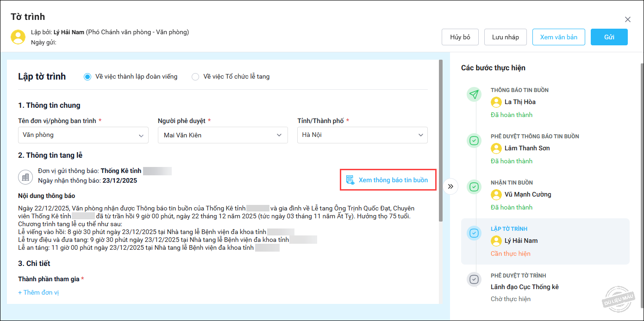Click the check icon of Nhận tin buồn step
Screen dimensions: 644x321
(474, 187)
